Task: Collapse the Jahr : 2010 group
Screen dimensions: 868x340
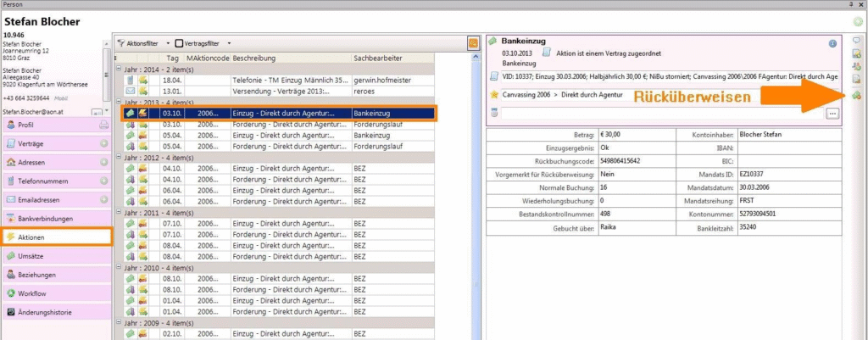Action: [x=119, y=268]
